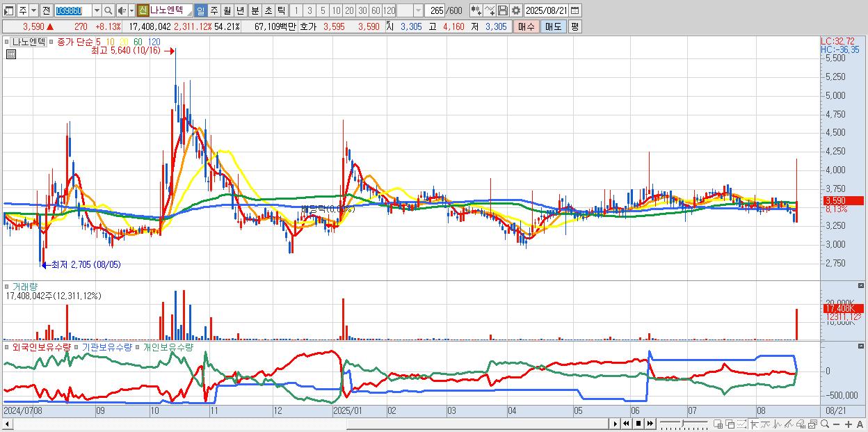Open the 나노엔텍 stock name dropdown
Viewport: 868px width, 432px height.
coord(188,13)
